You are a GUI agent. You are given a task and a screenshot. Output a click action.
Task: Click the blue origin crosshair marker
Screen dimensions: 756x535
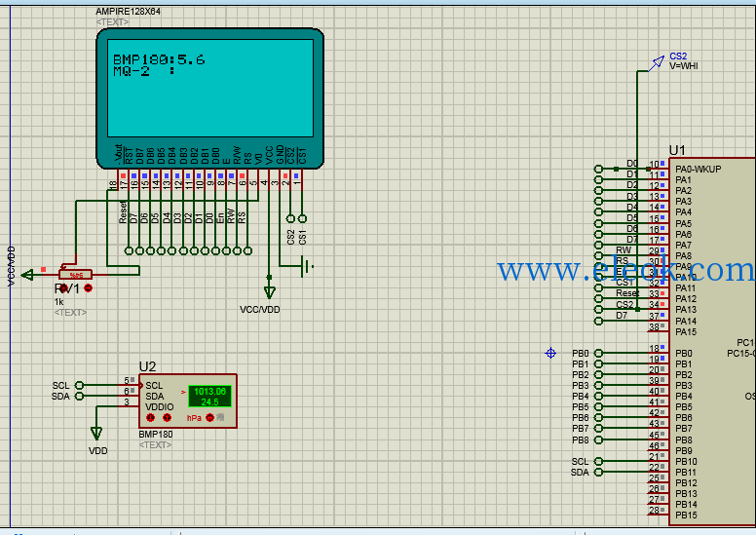pyautogui.click(x=550, y=353)
